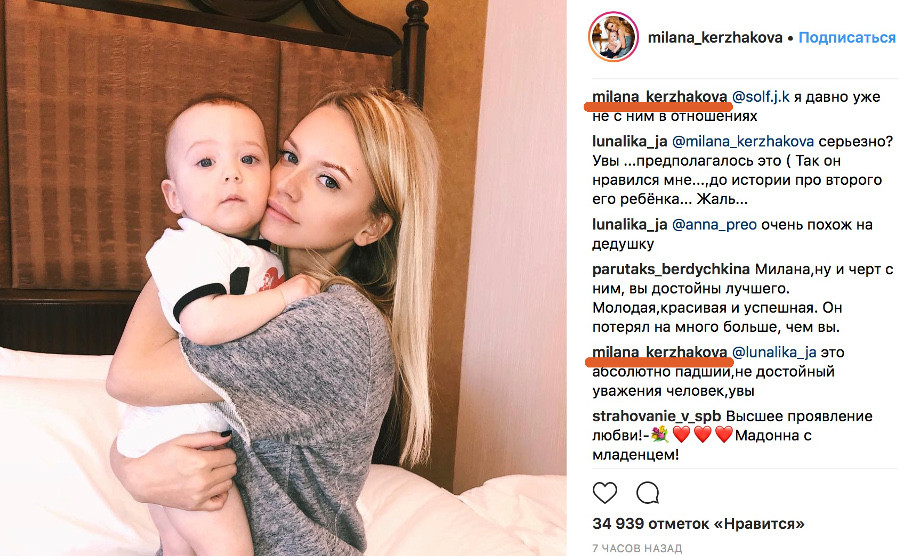Image resolution: width=920 pixels, height=556 pixels.
Task: Open the @lunalika_ja mention link
Action: [x=774, y=352]
